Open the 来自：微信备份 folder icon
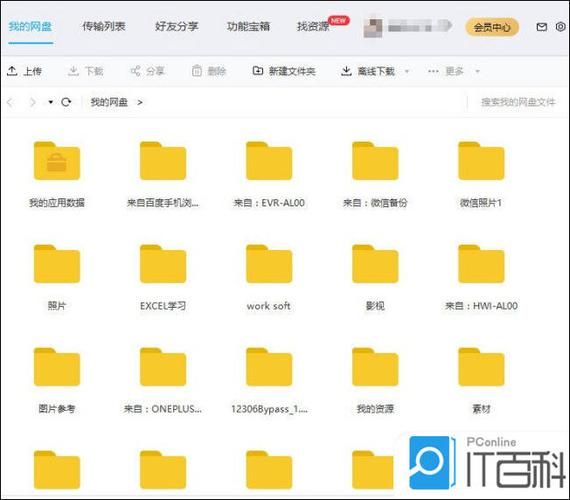The width and height of the screenshot is (570, 500). [x=375, y=161]
